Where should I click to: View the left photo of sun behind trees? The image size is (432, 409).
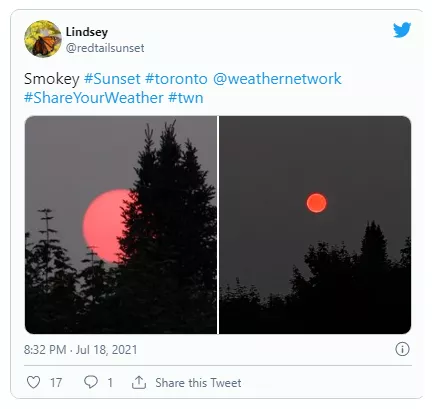tap(121, 225)
